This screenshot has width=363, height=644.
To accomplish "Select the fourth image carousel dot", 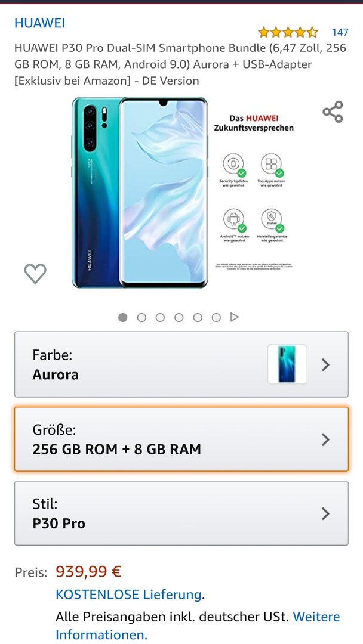I will click(179, 317).
